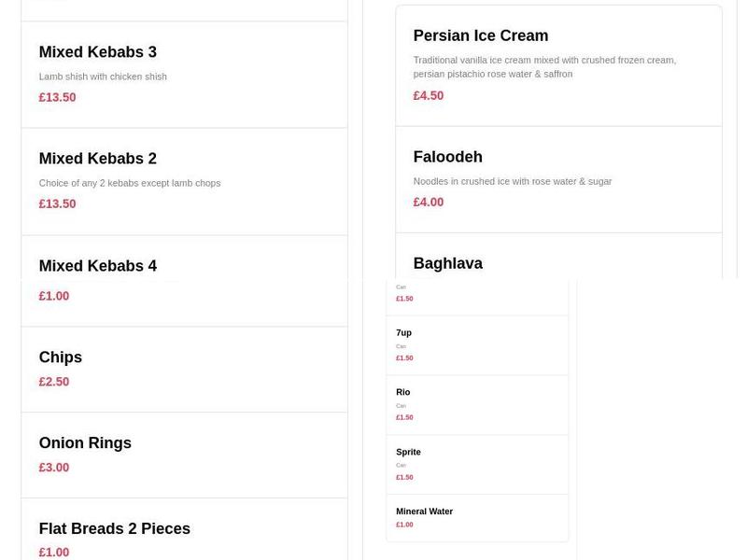The width and height of the screenshot is (747, 560).
Task: Select the Mixed Kebabs 3 menu item
Action: click(x=97, y=52)
